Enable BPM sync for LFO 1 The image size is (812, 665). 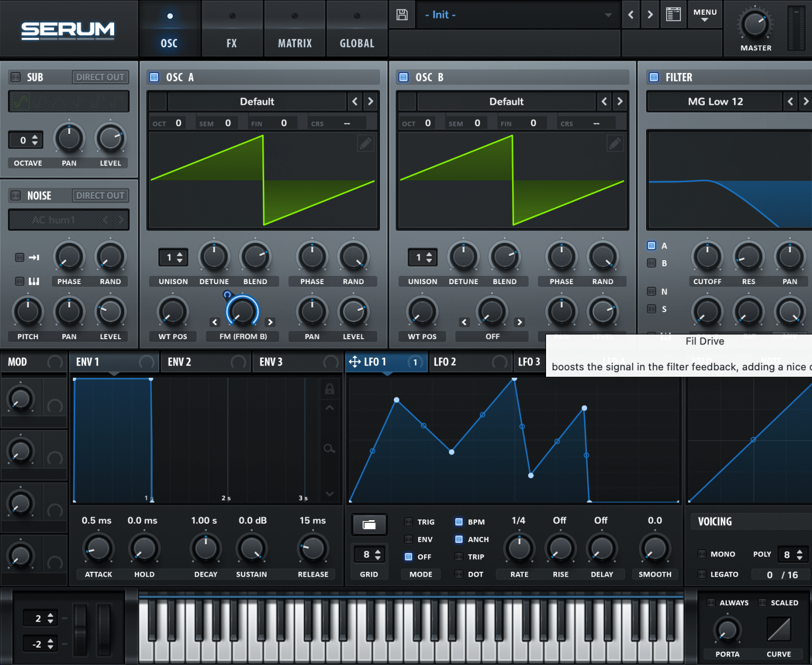coord(458,522)
